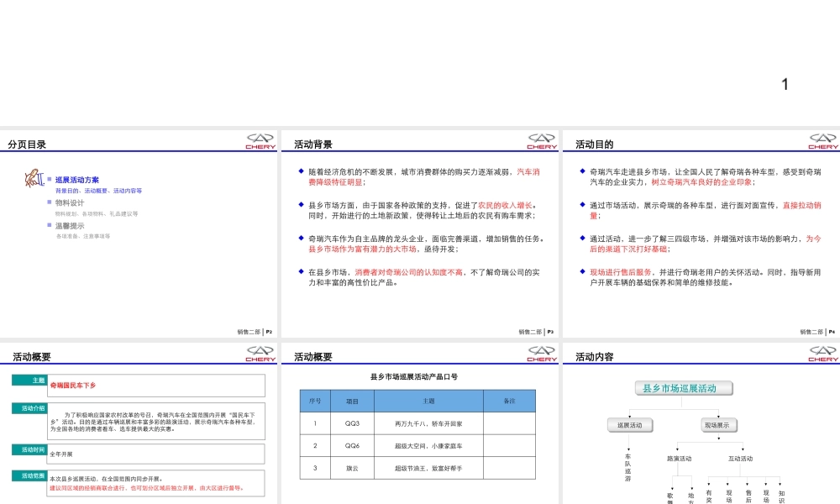Click the cell 超级大空间，小康家庭车
Viewport: 840px width, 504px height.
click(428, 445)
